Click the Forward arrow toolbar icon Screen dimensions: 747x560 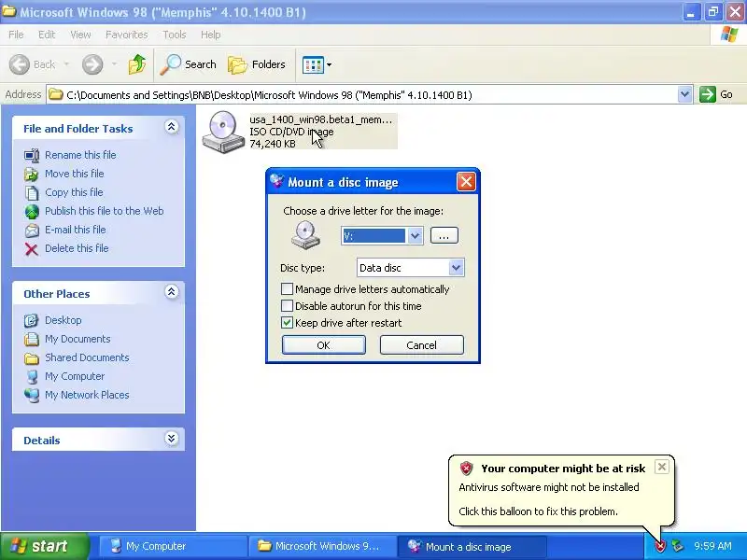pos(92,64)
